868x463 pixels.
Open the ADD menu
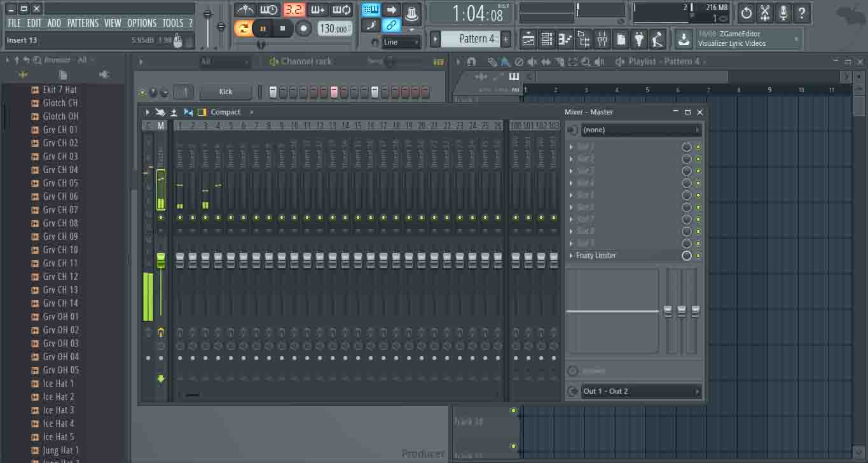(55, 23)
